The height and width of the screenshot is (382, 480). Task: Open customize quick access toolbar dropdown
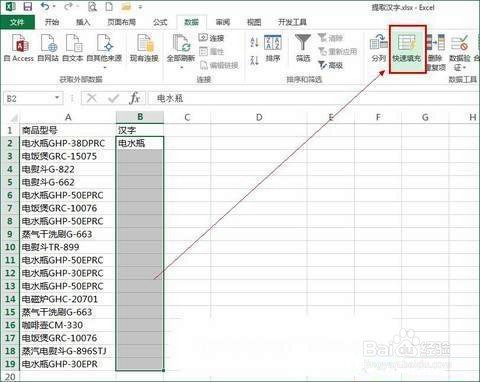140,7
